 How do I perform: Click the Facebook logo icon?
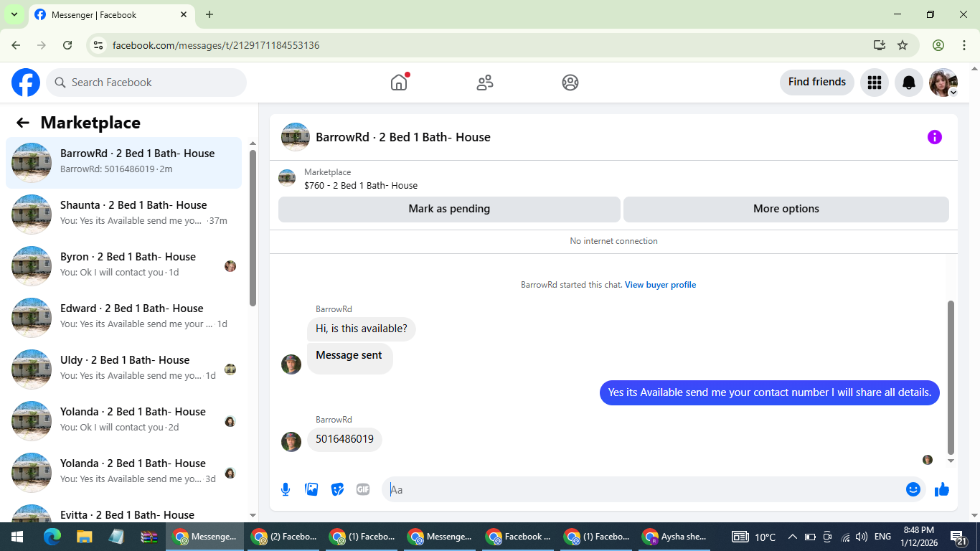click(x=26, y=83)
